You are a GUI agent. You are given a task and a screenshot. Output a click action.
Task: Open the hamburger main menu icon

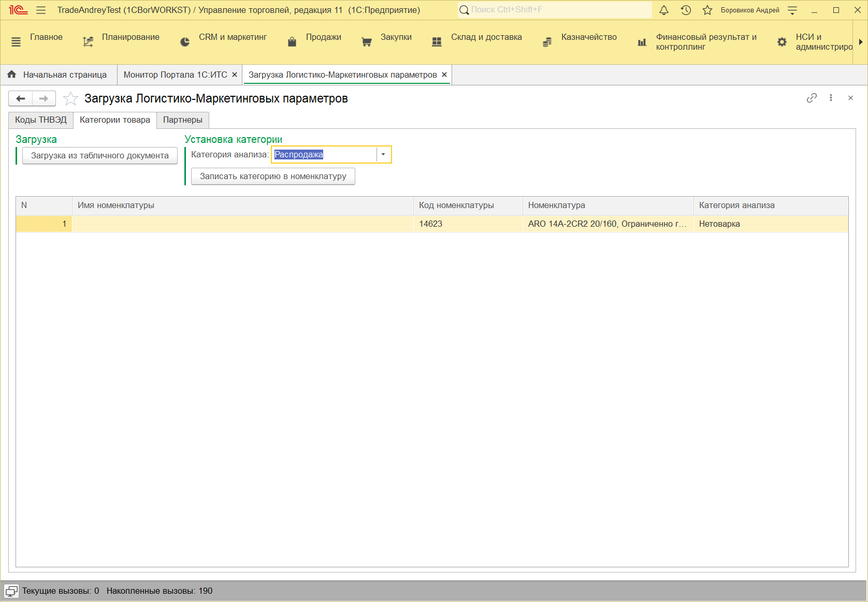tap(41, 10)
